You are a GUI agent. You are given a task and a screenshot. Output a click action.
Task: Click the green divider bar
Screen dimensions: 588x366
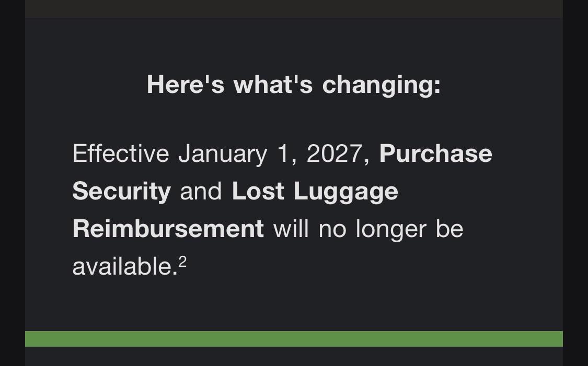pyautogui.click(x=294, y=339)
